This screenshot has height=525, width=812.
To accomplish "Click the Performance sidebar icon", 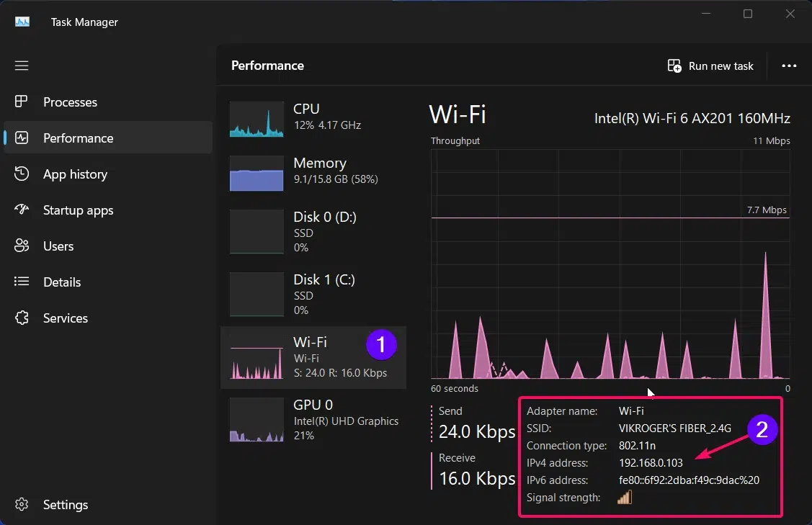I will [21, 138].
